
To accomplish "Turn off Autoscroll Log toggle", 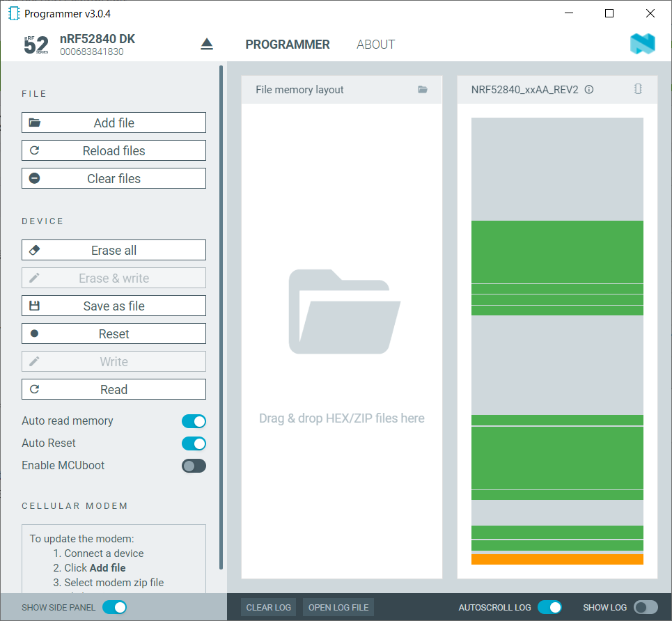I will coord(549,607).
